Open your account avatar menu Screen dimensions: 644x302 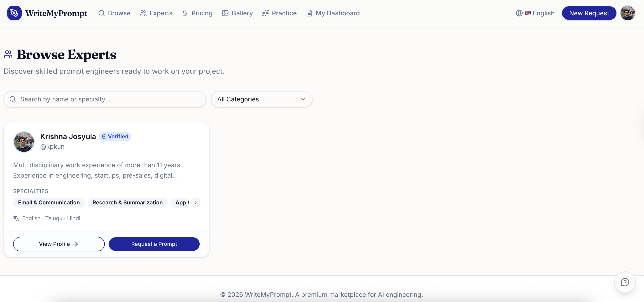click(628, 13)
